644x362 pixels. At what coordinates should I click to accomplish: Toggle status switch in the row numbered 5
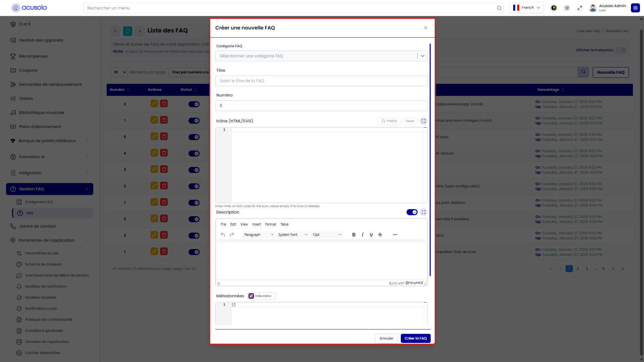(x=194, y=137)
